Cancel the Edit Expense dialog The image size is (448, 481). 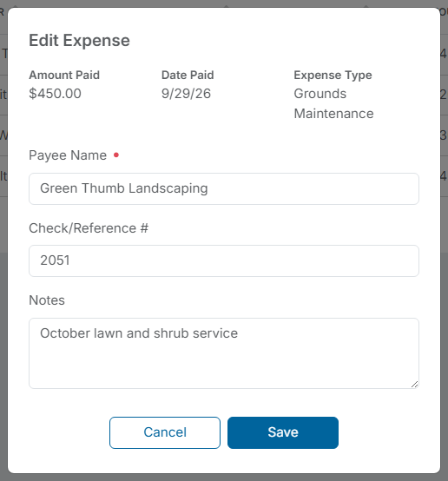click(x=165, y=432)
